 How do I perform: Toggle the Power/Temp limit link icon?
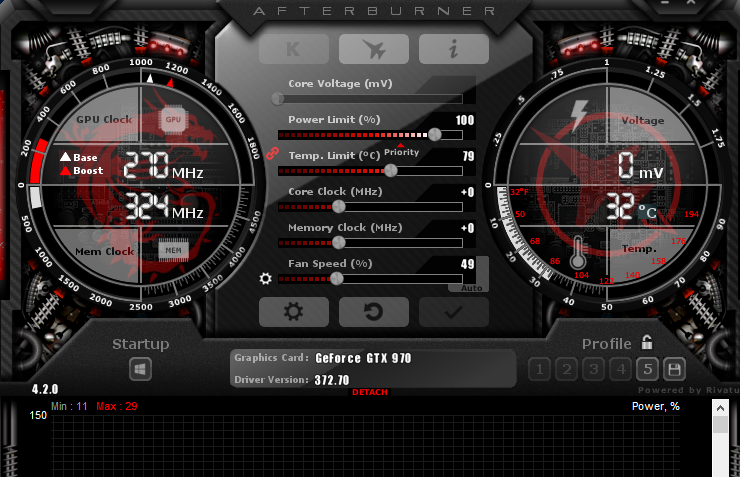click(x=272, y=153)
